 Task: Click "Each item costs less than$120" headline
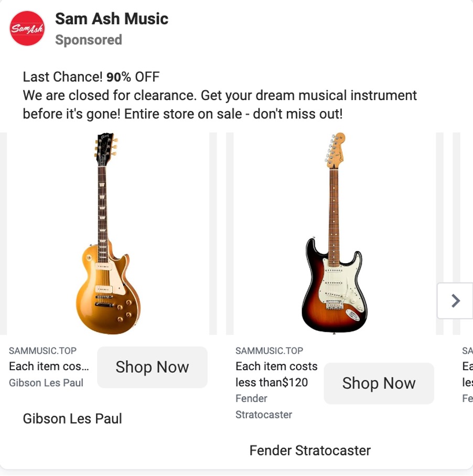[x=276, y=374]
